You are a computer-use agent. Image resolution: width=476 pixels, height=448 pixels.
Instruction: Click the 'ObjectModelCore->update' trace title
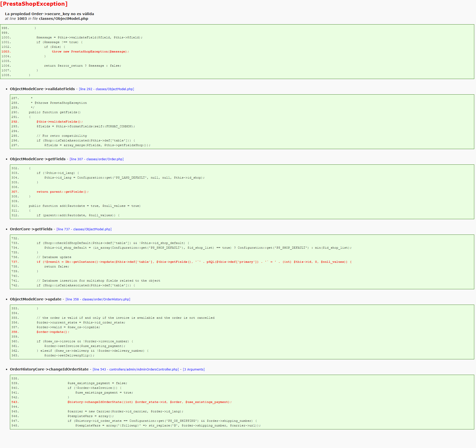click(x=36, y=299)
